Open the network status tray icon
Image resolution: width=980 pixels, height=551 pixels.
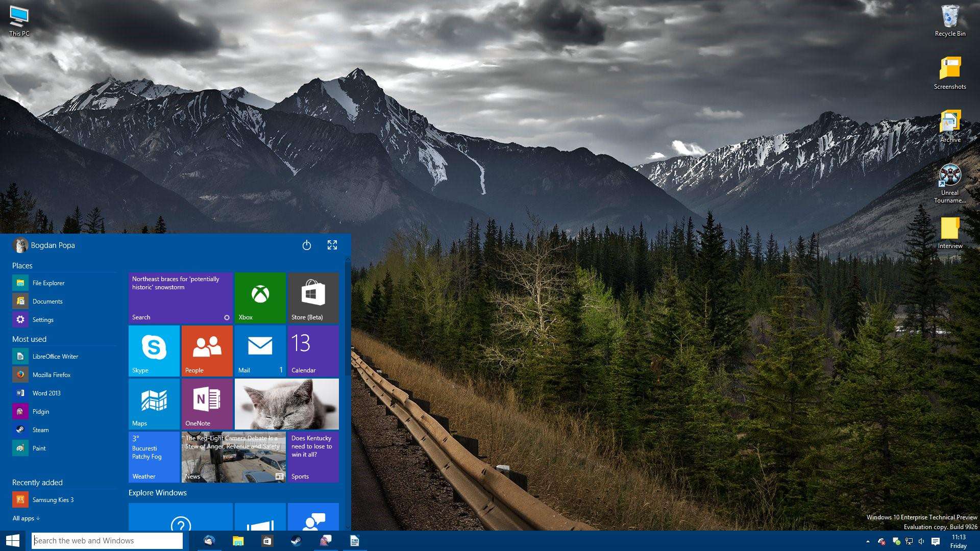tap(909, 541)
